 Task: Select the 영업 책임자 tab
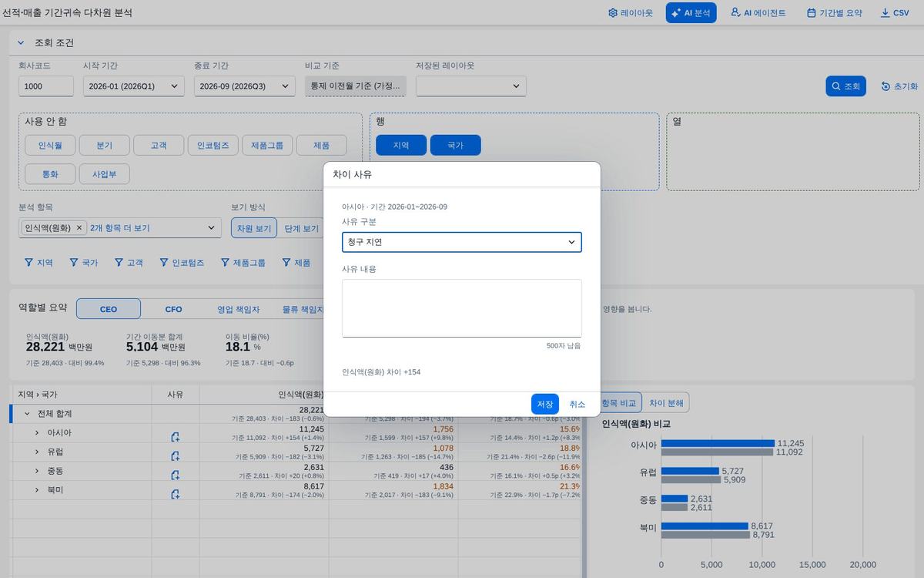[x=238, y=309]
